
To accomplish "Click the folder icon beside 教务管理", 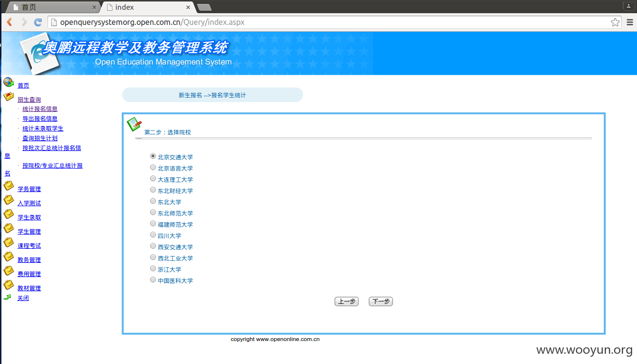I will click(x=8, y=257).
